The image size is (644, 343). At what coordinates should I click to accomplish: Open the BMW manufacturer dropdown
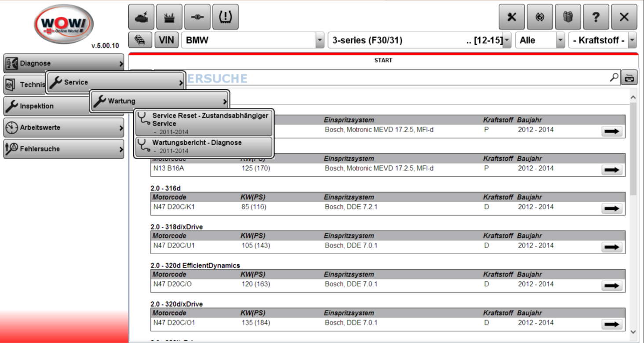click(x=253, y=40)
